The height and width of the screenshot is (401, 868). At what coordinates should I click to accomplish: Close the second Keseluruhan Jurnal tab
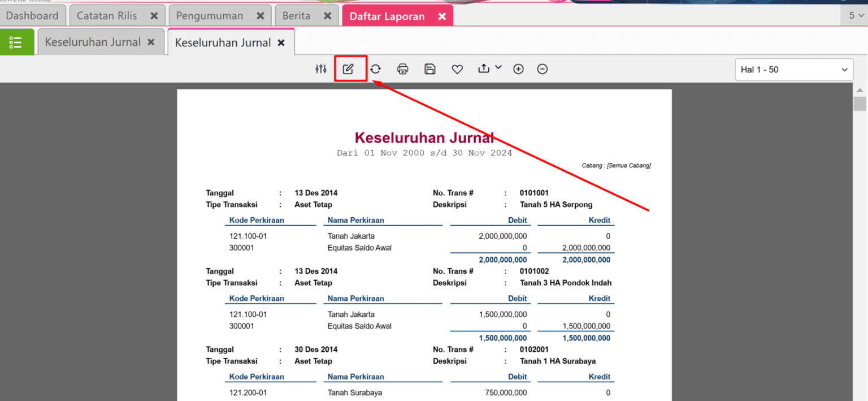click(x=281, y=42)
